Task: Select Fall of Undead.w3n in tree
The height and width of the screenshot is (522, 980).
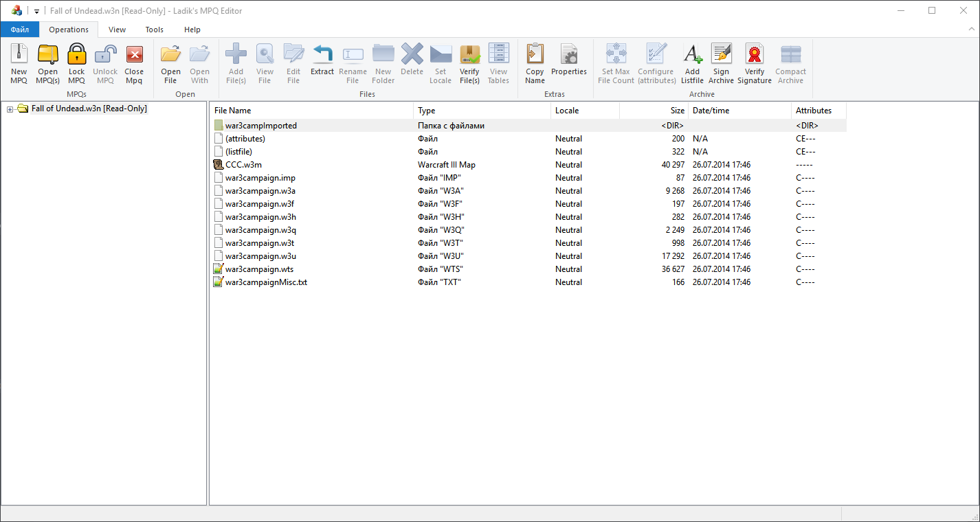Action: [89, 109]
